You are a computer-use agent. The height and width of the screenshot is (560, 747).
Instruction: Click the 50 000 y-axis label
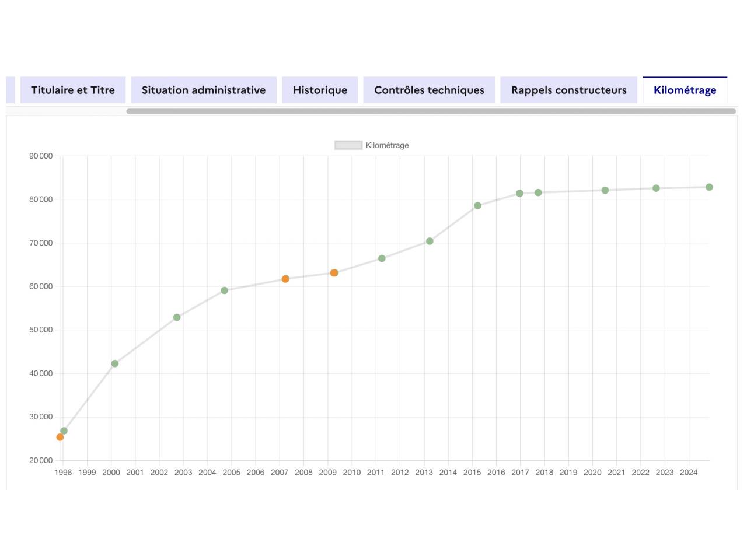(x=41, y=330)
